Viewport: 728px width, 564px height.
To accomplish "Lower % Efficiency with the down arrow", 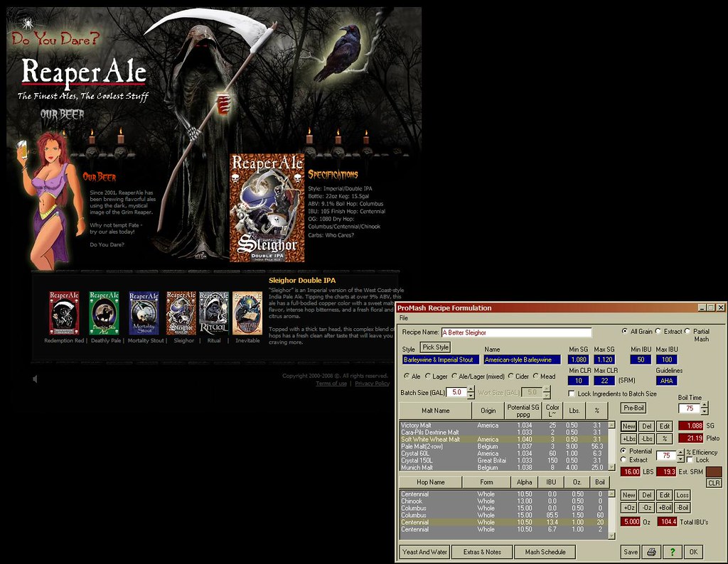I will 680,459.
